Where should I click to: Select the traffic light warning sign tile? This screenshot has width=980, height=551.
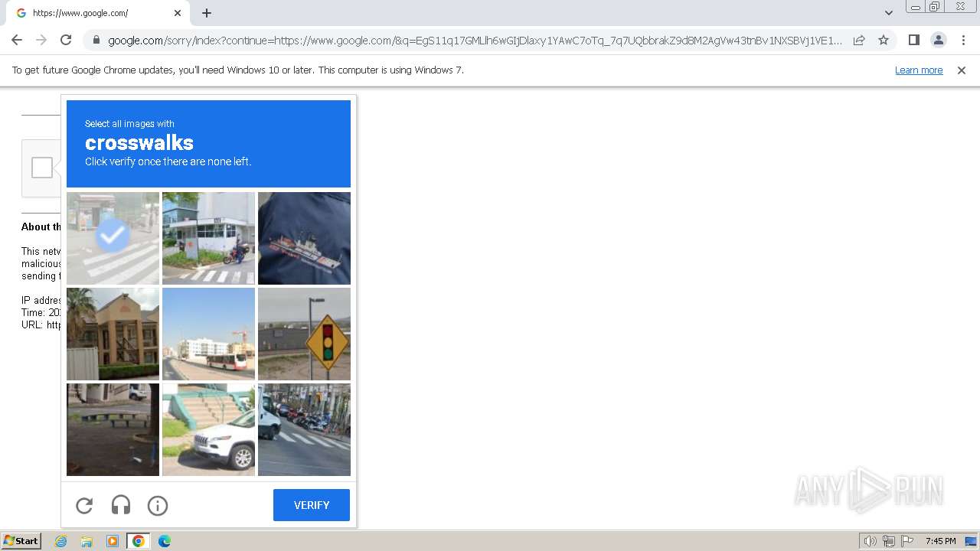[x=304, y=334]
